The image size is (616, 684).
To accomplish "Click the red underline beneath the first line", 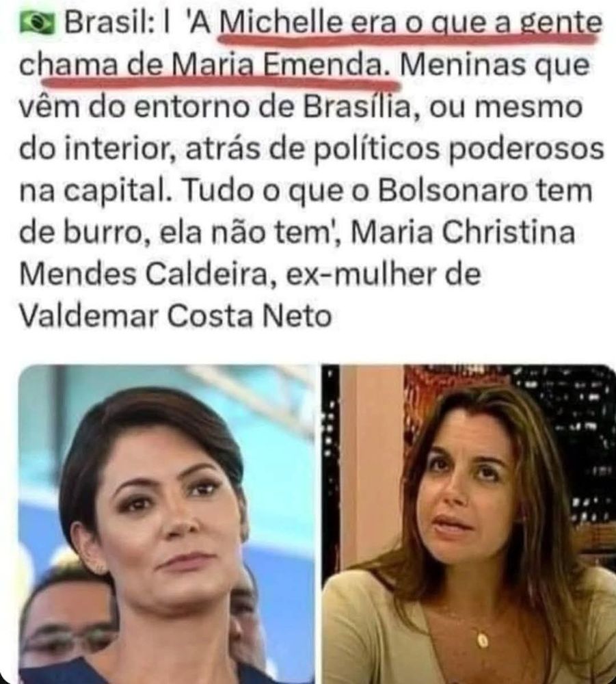I will click(407, 40).
